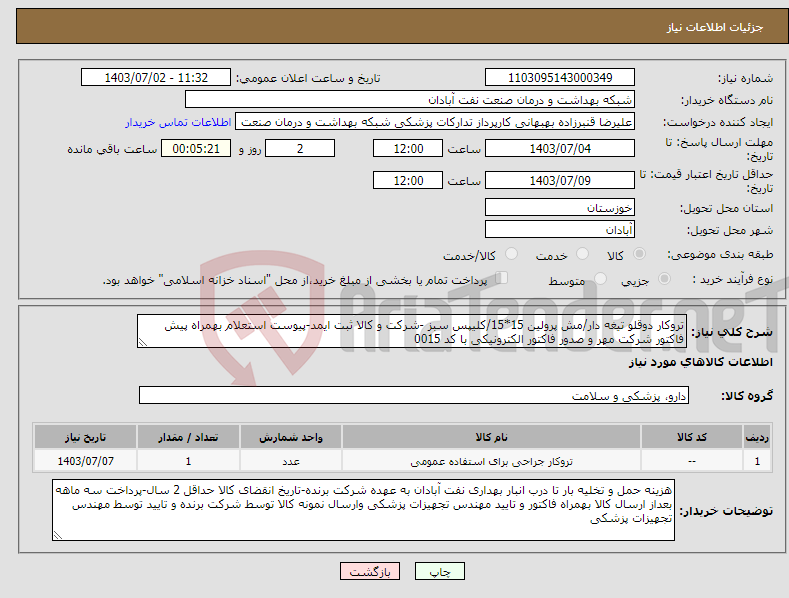Click the need date cell 1403/07/07
Image resolution: width=789 pixels, height=598 pixels.
(86, 461)
